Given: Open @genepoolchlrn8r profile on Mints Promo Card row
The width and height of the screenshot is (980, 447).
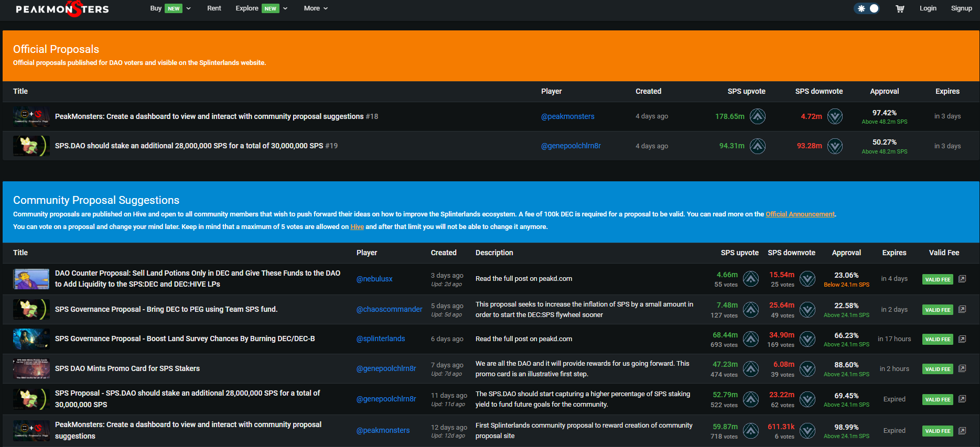Looking at the screenshot, I should pos(386,368).
